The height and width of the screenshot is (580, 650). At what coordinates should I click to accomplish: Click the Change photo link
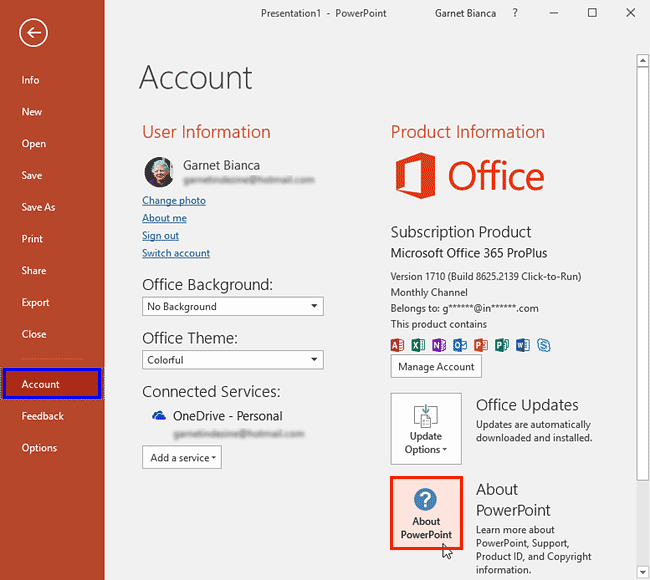click(174, 201)
